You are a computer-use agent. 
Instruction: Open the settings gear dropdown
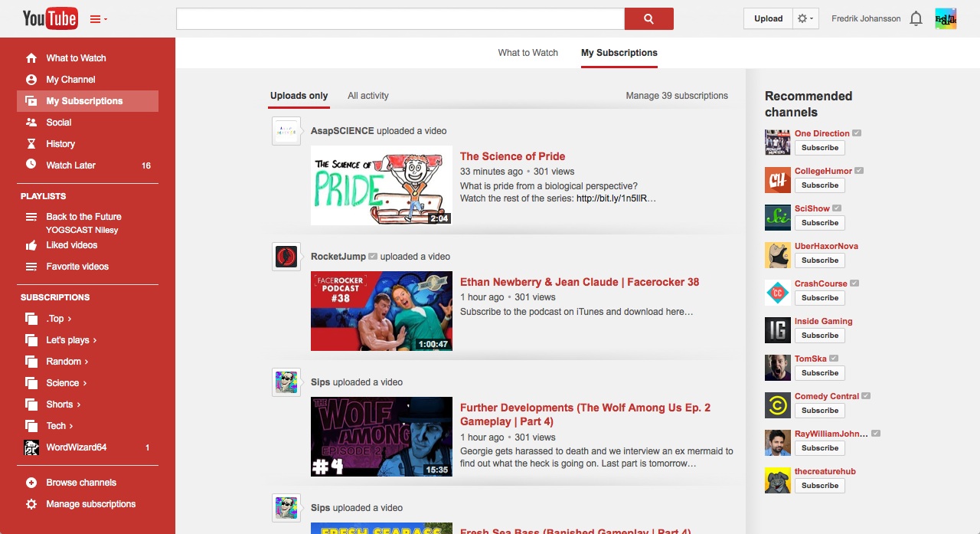[x=805, y=18]
